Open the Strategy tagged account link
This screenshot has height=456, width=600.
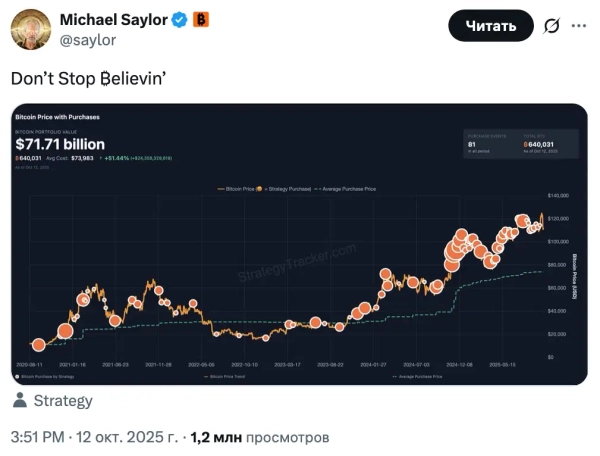pos(62,401)
